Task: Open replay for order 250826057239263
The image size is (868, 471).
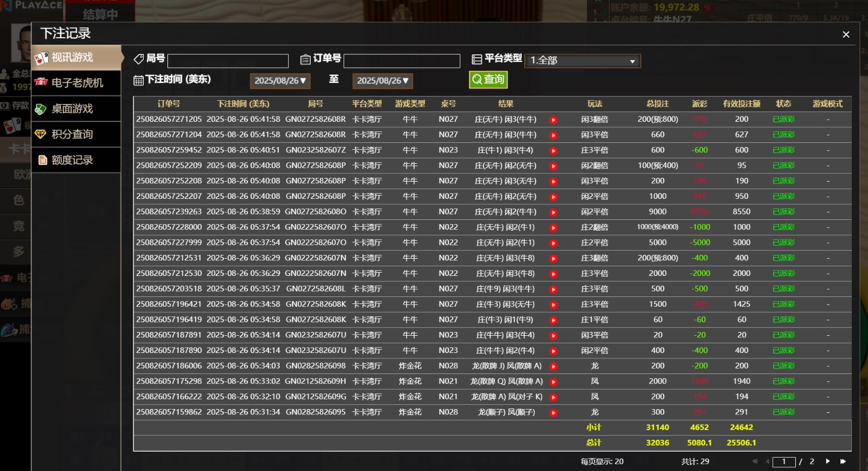Action: pos(553,212)
